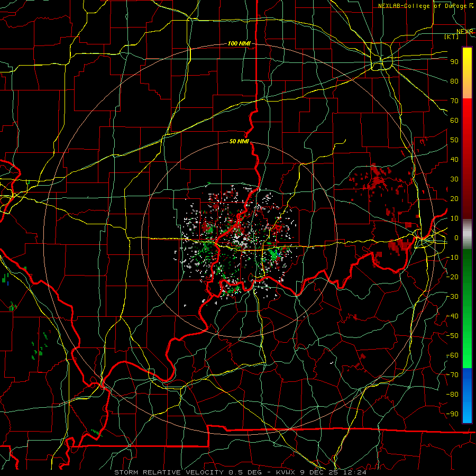Click the 0 value on velocity scale
The width and height of the screenshot is (476, 476).
pos(456,237)
